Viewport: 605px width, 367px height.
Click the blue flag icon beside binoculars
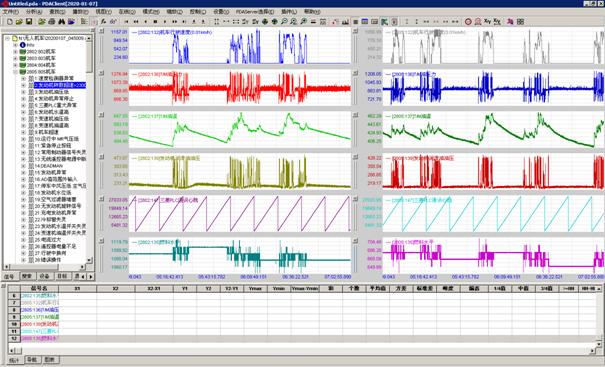click(x=71, y=22)
